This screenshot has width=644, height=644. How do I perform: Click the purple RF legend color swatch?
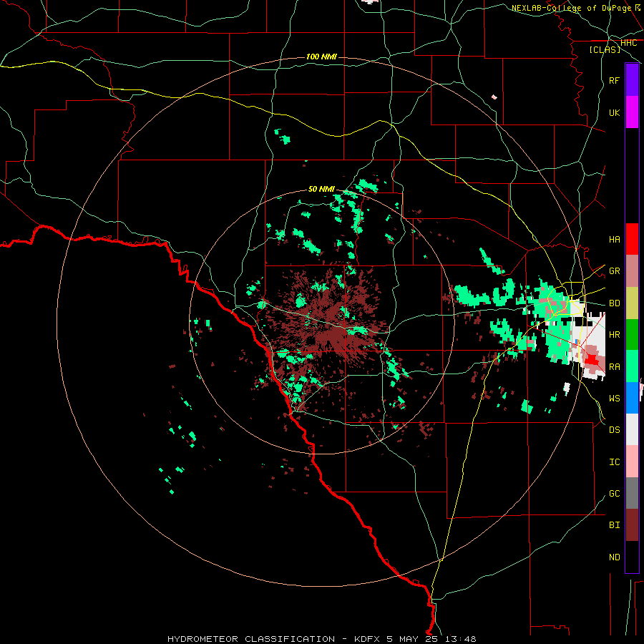coord(632,80)
